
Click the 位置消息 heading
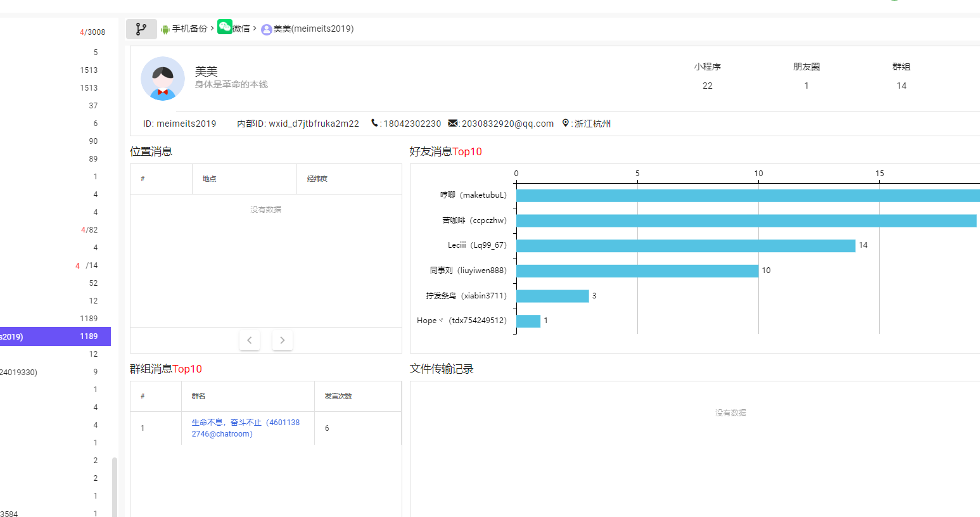[x=151, y=151]
